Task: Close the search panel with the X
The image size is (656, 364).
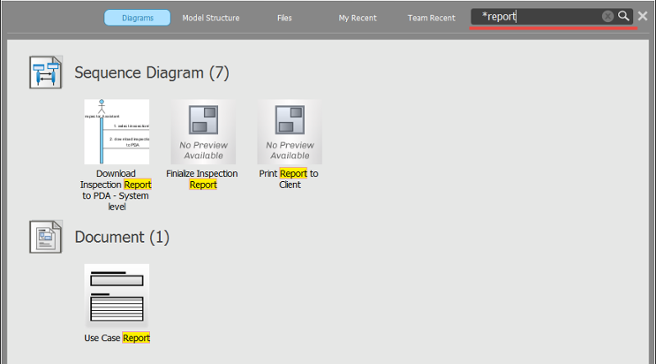Action: [643, 16]
